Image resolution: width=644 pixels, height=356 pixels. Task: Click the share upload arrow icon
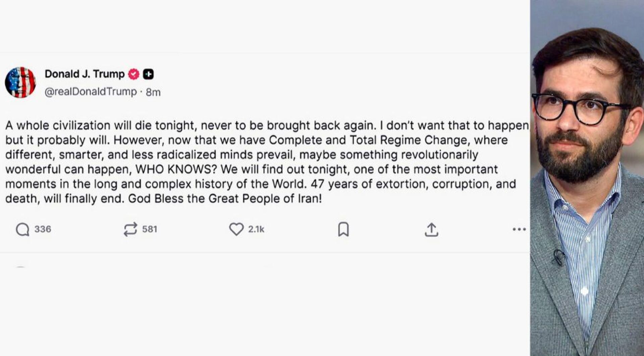(x=431, y=230)
